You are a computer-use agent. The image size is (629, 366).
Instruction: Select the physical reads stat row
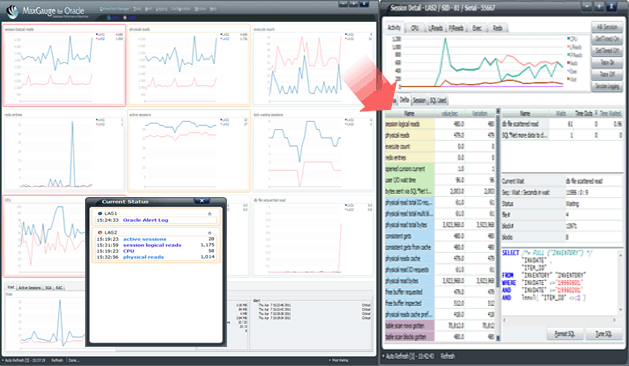(440, 135)
